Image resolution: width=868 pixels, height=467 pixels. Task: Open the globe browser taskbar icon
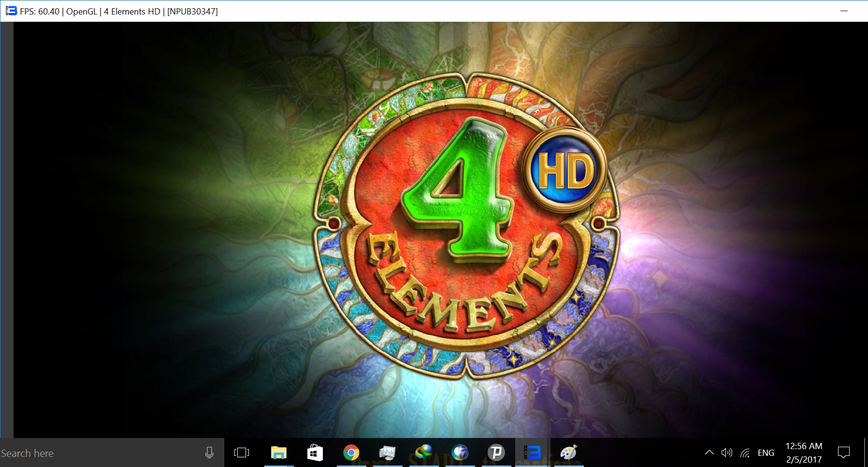pyautogui.click(x=460, y=453)
